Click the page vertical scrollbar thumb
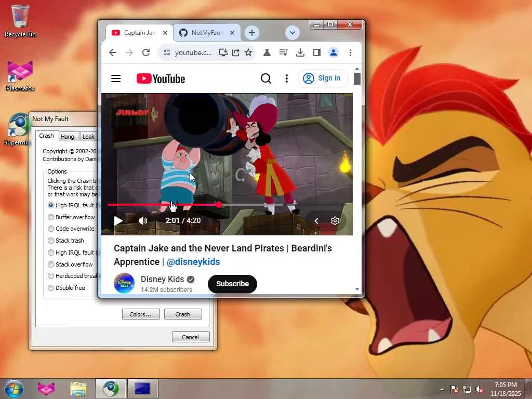532x399 pixels. click(x=357, y=79)
